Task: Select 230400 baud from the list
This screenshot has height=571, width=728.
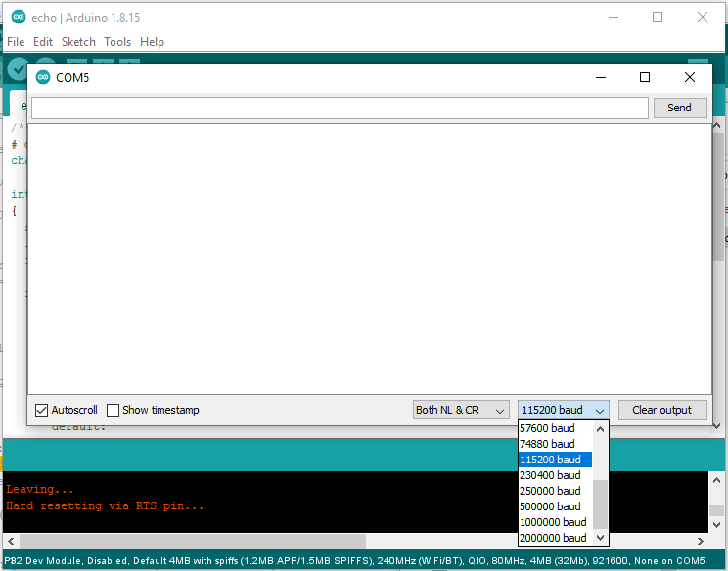Action: pyautogui.click(x=555, y=475)
